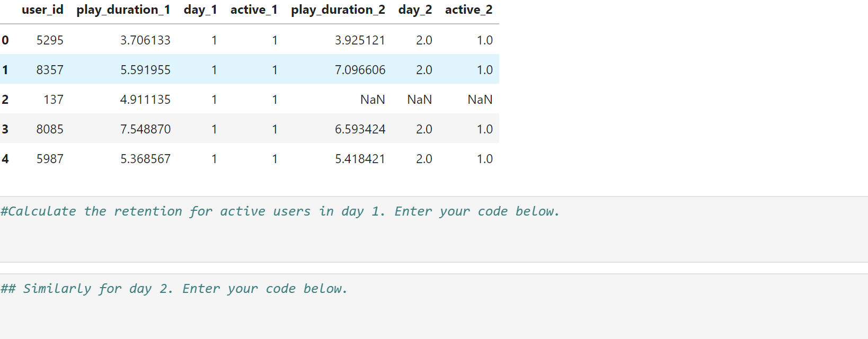
Task: Click row index 2 label
Action: tap(5, 100)
